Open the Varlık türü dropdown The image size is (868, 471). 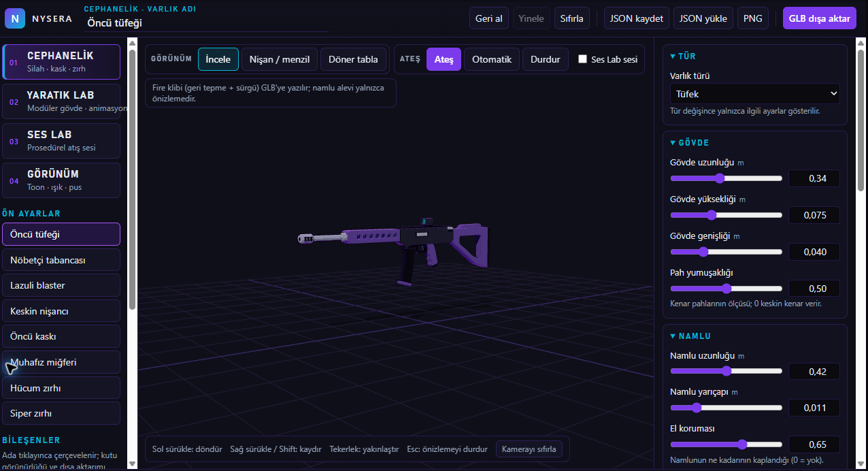click(x=754, y=94)
